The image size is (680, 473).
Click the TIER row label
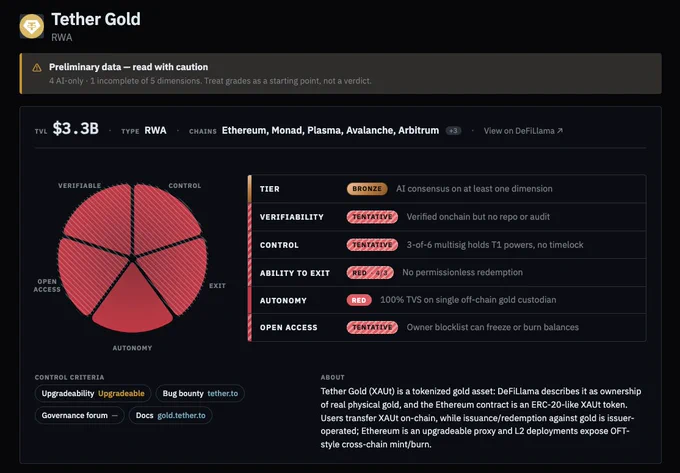(x=269, y=189)
